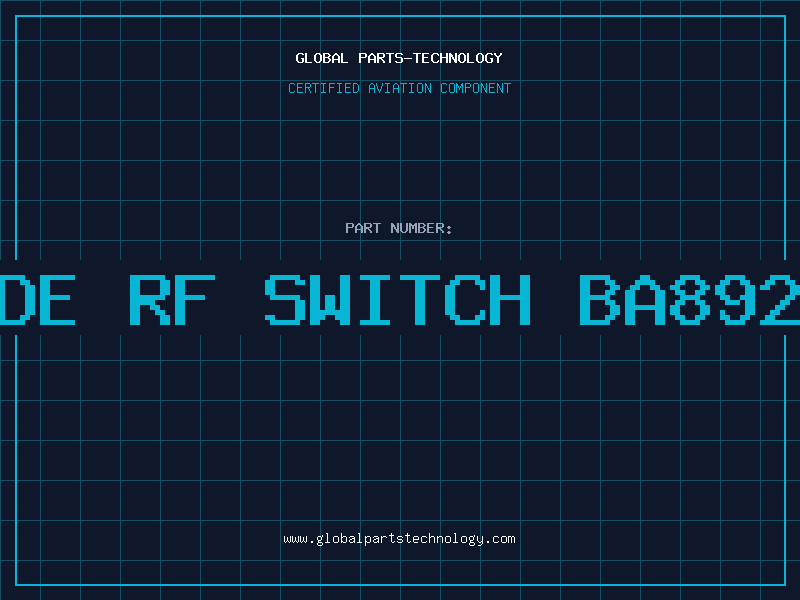Click the PART NUMBER: label
The image size is (800, 600).
pos(399,228)
